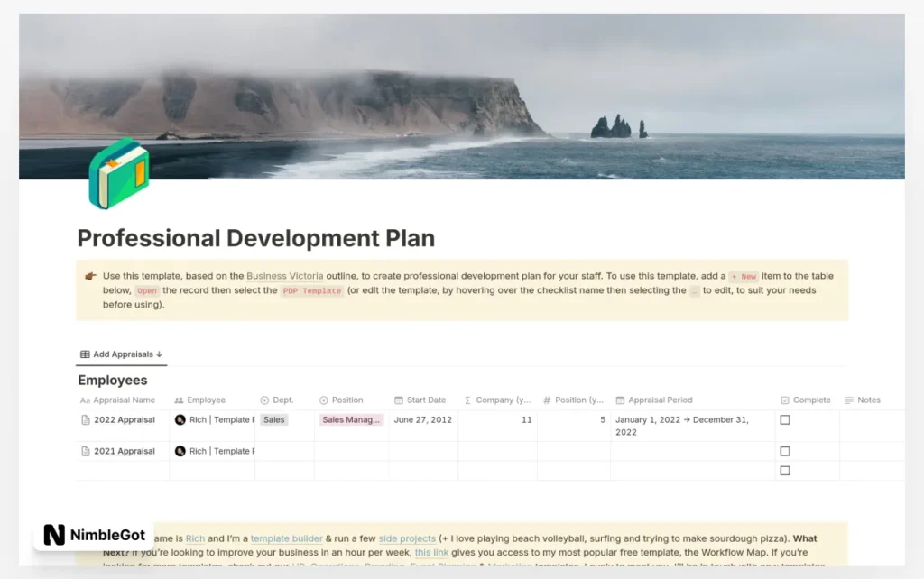924x579 pixels.
Task: Click the '+ New' code tag in callout
Action: [x=744, y=276]
